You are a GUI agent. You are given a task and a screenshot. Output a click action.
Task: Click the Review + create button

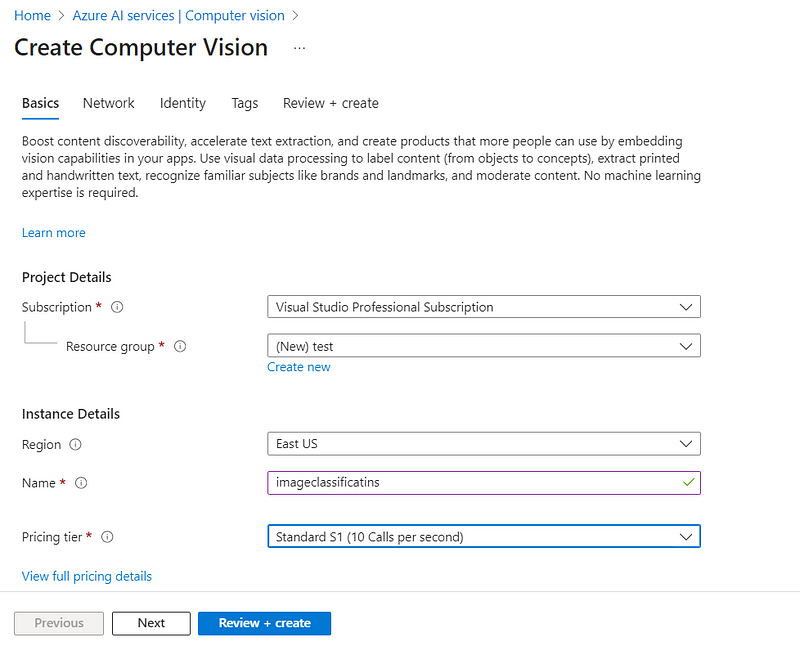264,623
